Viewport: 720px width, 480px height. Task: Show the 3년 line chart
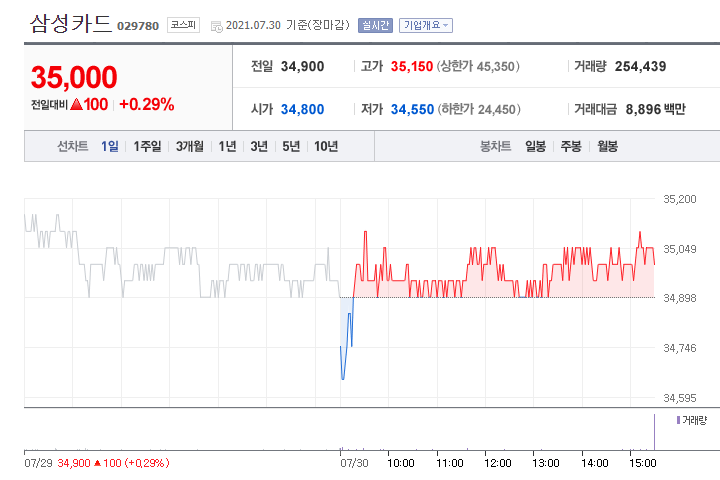click(259, 146)
